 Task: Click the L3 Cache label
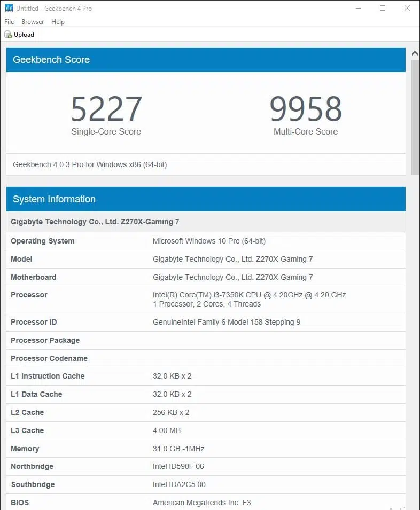(27, 430)
